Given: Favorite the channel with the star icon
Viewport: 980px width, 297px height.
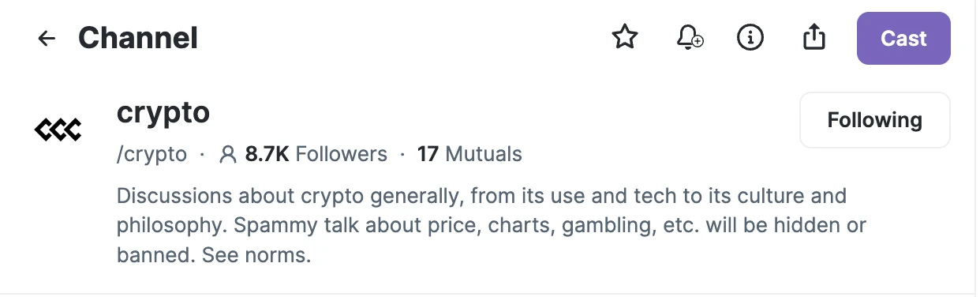Looking at the screenshot, I should tap(625, 37).
